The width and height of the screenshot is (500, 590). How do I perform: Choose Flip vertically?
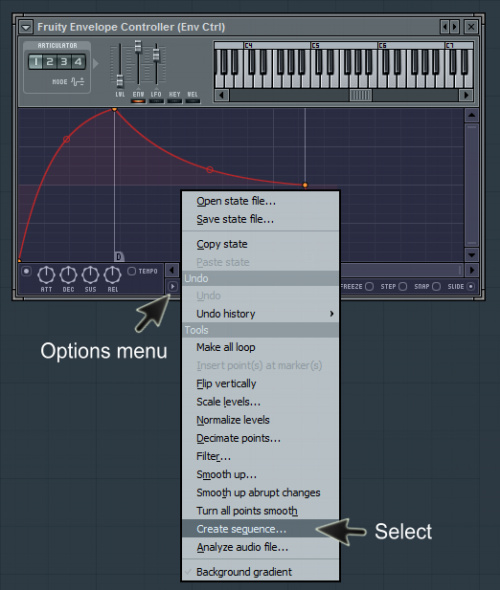261,383
